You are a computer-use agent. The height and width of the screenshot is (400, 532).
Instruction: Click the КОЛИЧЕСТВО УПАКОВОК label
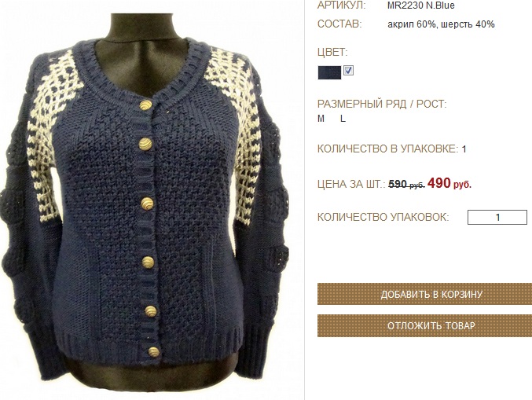383,217
